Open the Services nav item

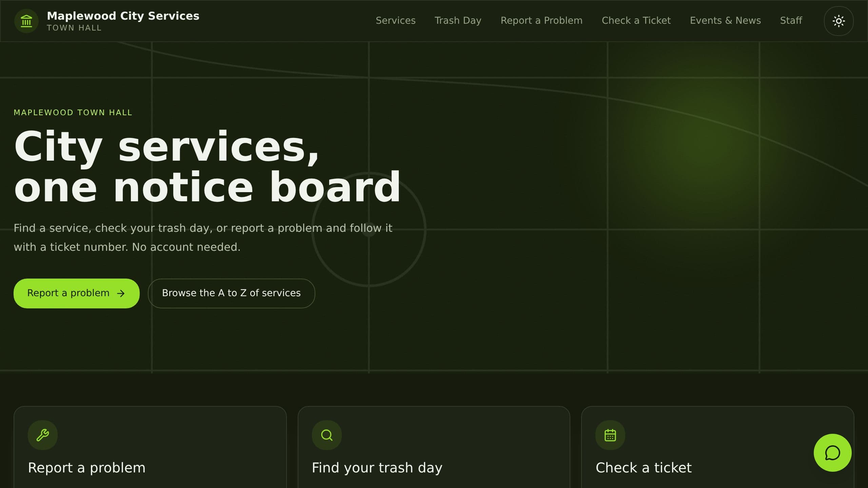point(395,21)
